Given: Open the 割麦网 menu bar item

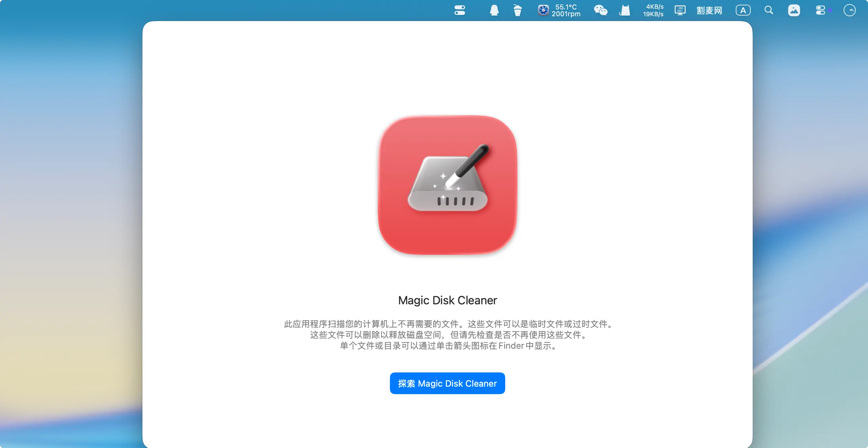Looking at the screenshot, I should (x=709, y=11).
